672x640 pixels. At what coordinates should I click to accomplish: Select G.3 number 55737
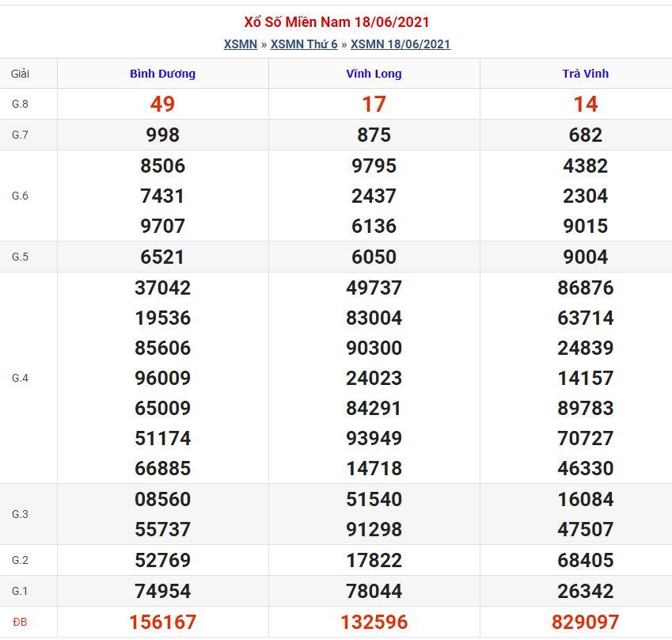(162, 529)
